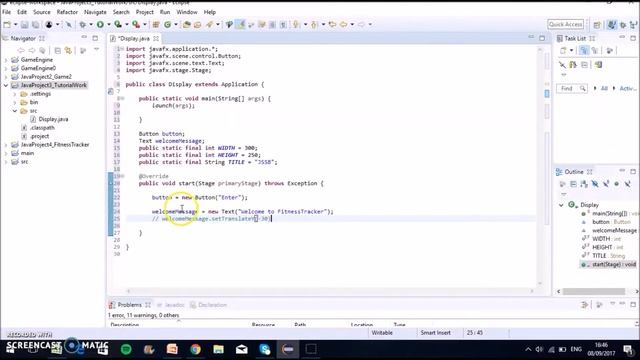Open Spotify from the taskbar
Viewport: 640px width, 360px height.
tap(126, 349)
